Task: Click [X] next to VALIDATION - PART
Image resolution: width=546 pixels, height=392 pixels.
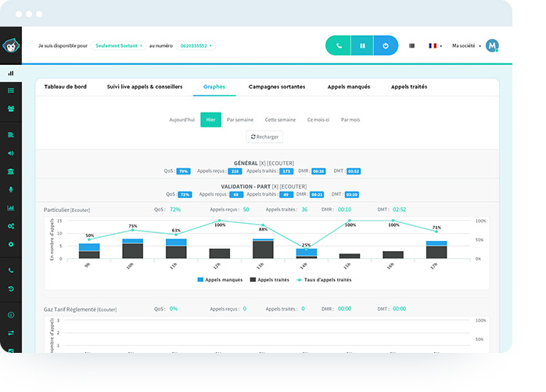Action: [x=275, y=186]
